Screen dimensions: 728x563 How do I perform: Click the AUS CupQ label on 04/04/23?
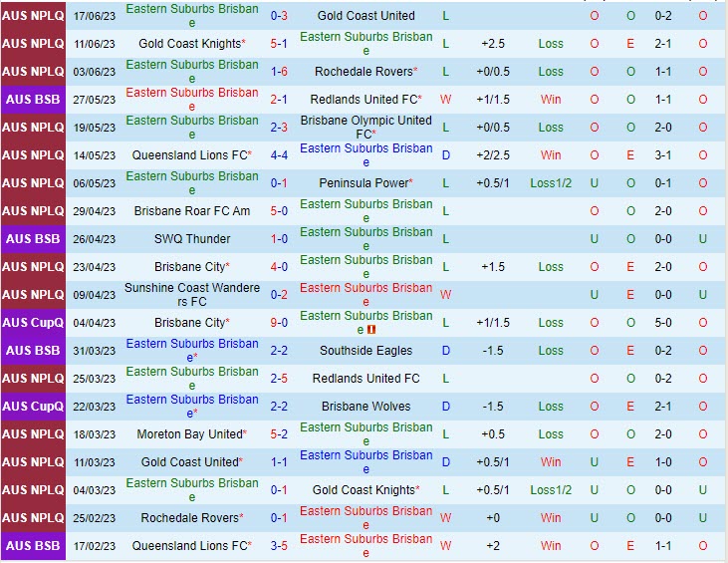click(33, 323)
